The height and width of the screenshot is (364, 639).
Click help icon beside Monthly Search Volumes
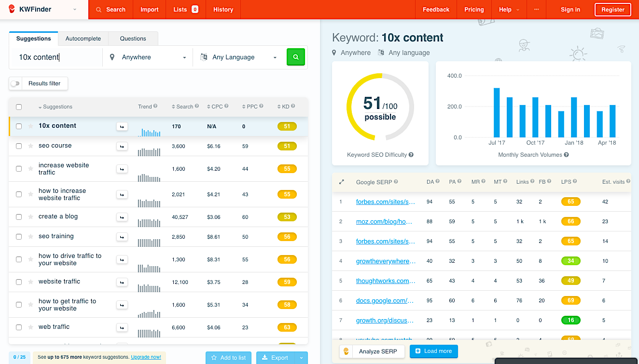(566, 155)
